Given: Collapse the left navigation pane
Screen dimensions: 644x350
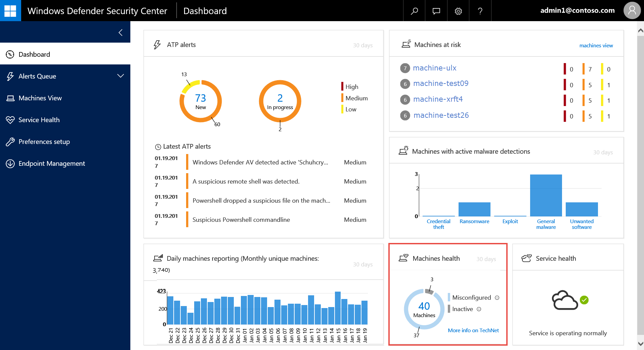Looking at the screenshot, I should tap(121, 32).
